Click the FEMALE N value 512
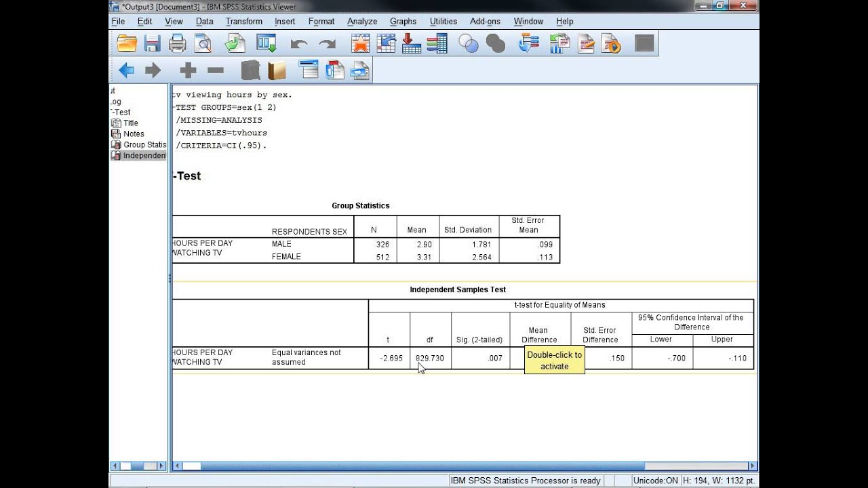This screenshot has width=868, height=488. coord(383,257)
